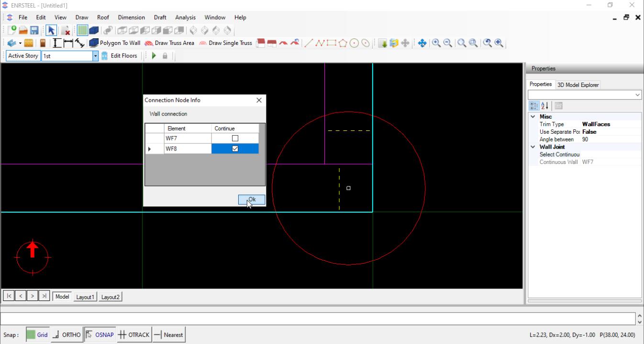Click the green Run play icon
The height and width of the screenshot is (344, 644).
point(154,56)
